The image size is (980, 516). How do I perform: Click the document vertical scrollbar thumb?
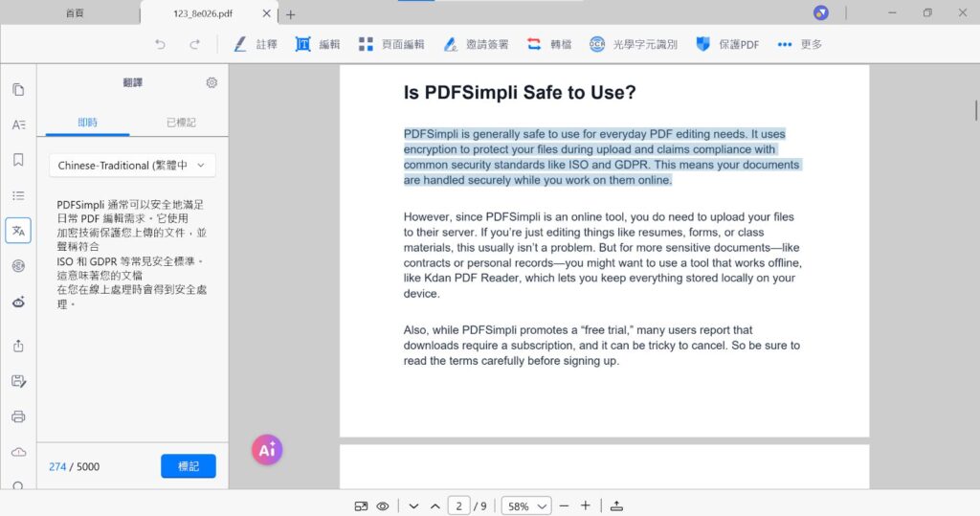tap(975, 110)
